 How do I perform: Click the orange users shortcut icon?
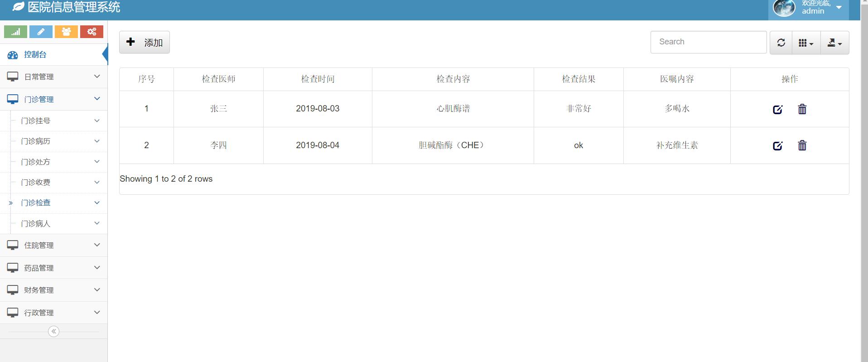pos(66,32)
